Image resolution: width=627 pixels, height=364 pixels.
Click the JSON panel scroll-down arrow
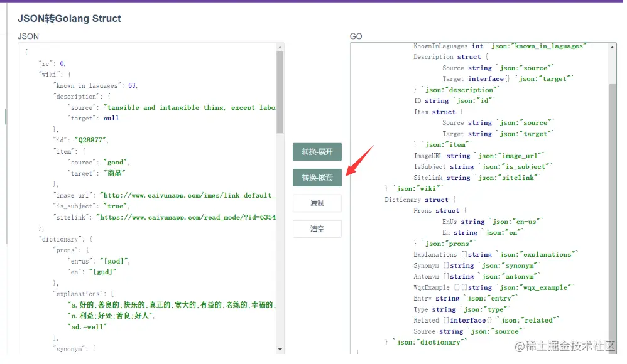coord(280,349)
